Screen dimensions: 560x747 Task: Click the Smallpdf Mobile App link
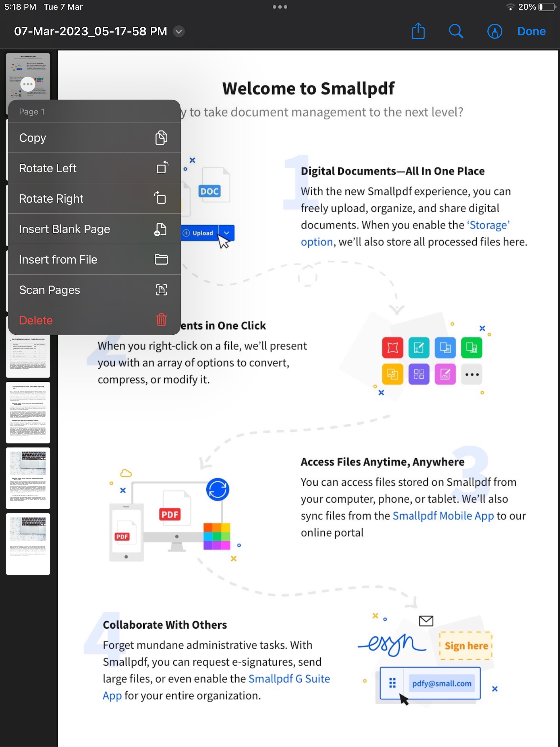(x=442, y=515)
